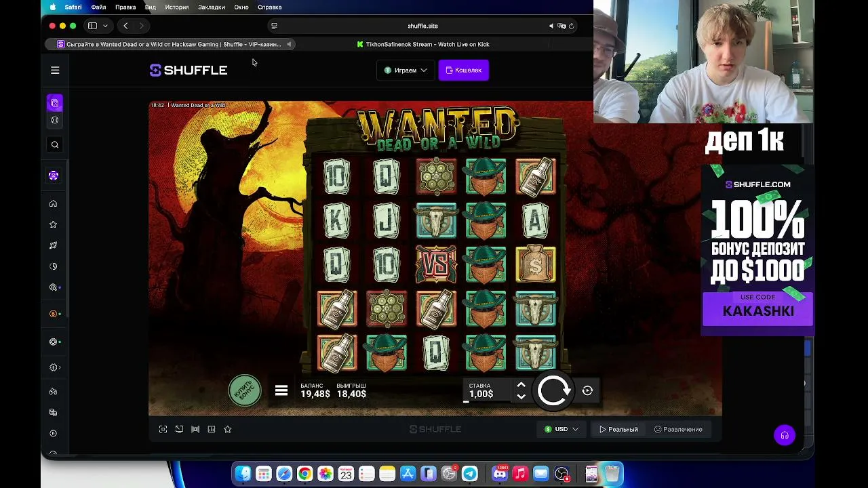Open Safari sidebar options chevron

pyautogui.click(x=105, y=26)
